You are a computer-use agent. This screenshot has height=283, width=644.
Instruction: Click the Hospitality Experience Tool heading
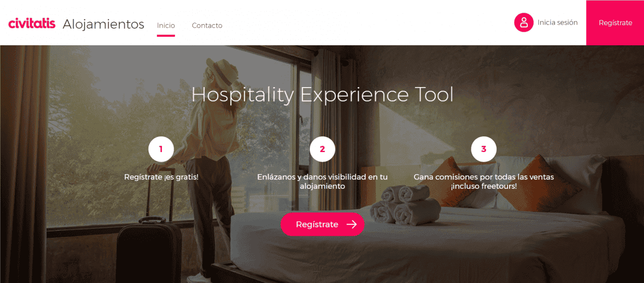coord(323,95)
